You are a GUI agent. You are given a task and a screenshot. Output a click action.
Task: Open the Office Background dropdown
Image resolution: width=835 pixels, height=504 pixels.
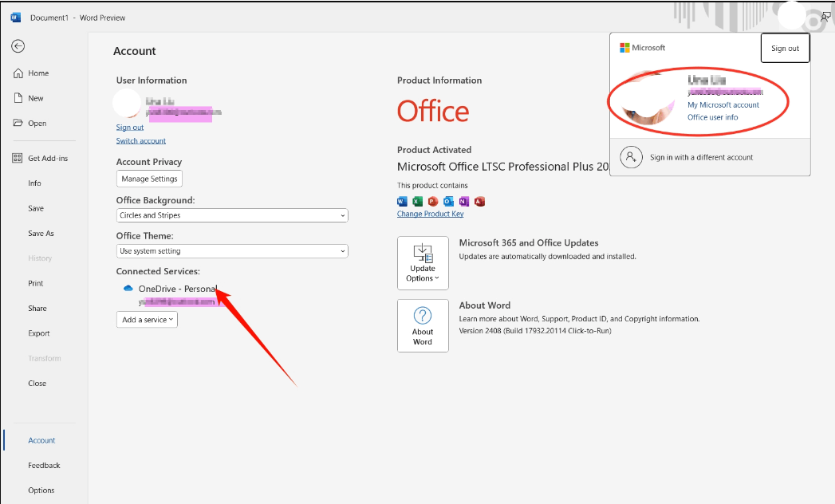pos(231,215)
